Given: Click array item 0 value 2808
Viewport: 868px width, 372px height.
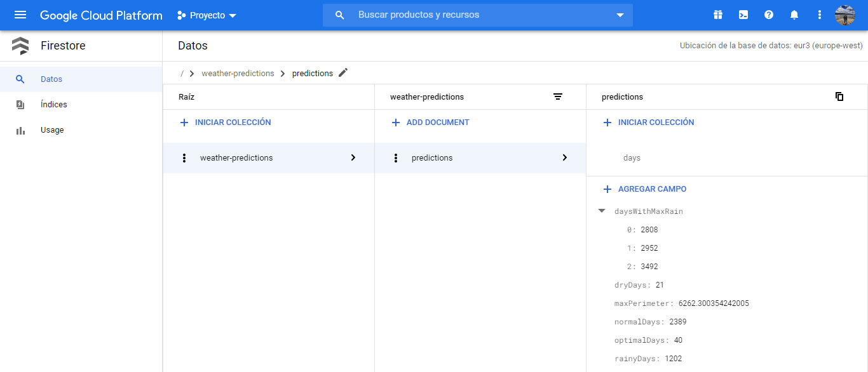Looking at the screenshot, I should (649, 230).
